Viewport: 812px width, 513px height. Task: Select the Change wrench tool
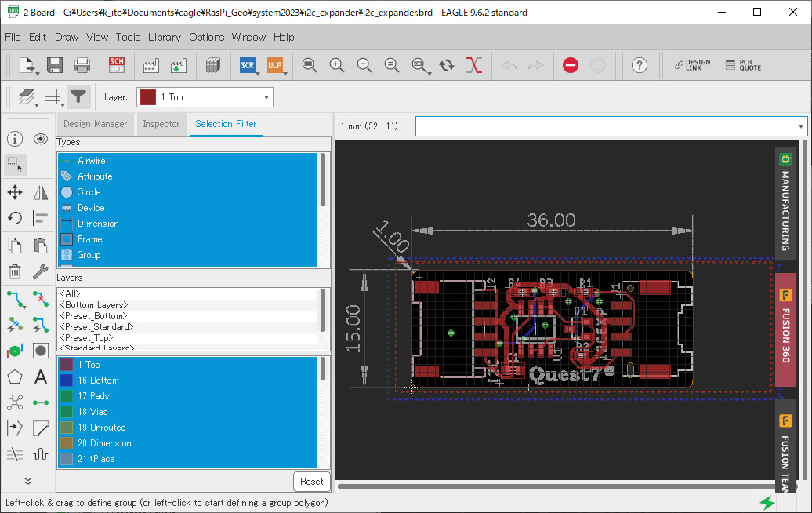41,271
